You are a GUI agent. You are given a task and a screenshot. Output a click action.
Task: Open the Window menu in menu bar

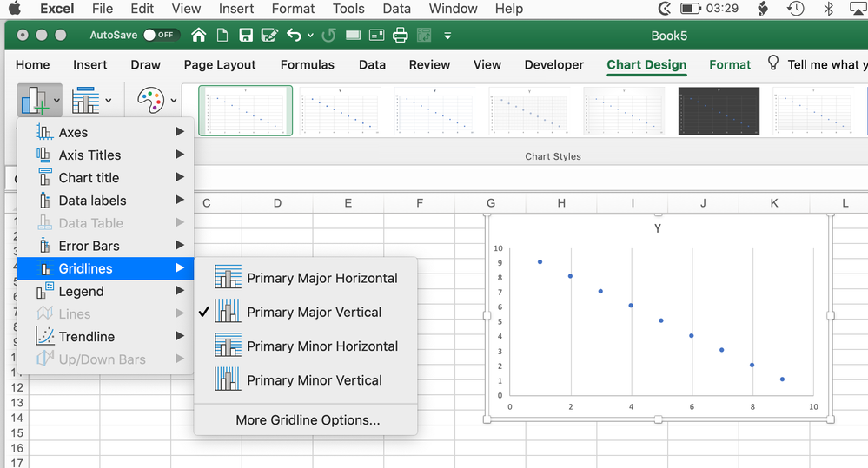(x=453, y=9)
